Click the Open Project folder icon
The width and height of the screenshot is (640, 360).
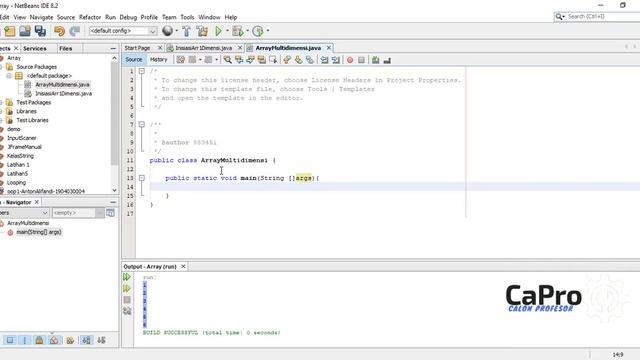click(25, 31)
